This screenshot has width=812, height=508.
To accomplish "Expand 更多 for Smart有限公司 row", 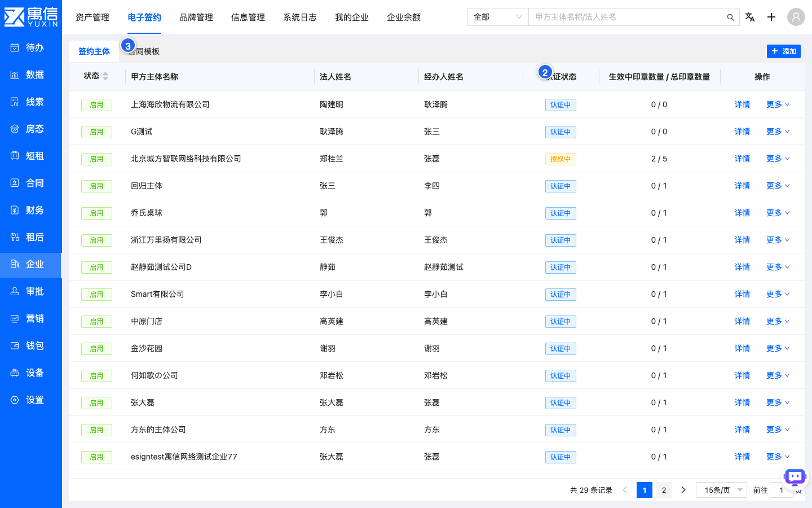I will [778, 294].
